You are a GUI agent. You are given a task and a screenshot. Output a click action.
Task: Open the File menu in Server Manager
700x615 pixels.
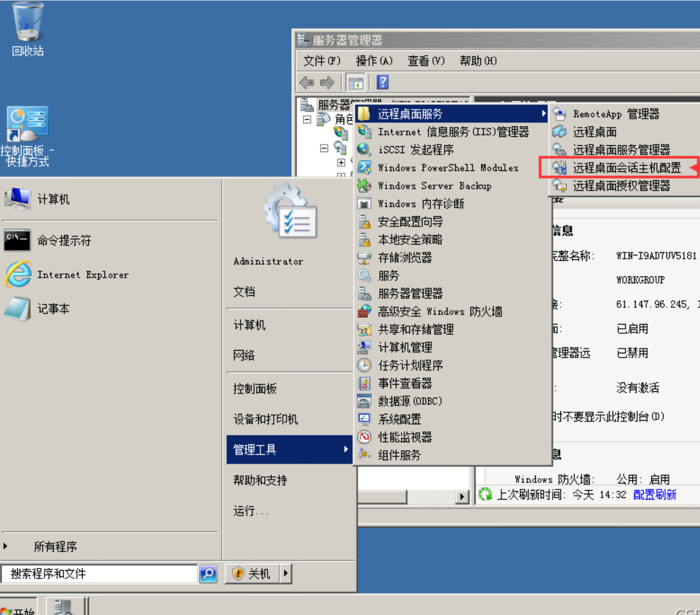tap(322, 61)
